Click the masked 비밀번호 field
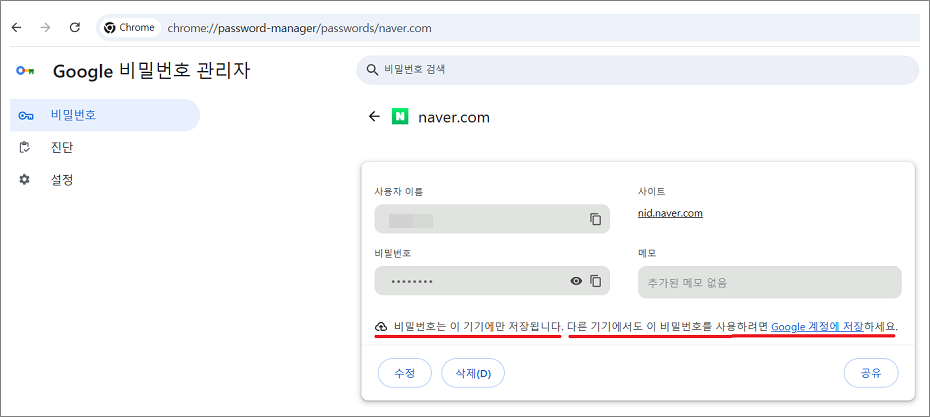The width and height of the screenshot is (930, 417). [492, 281]
